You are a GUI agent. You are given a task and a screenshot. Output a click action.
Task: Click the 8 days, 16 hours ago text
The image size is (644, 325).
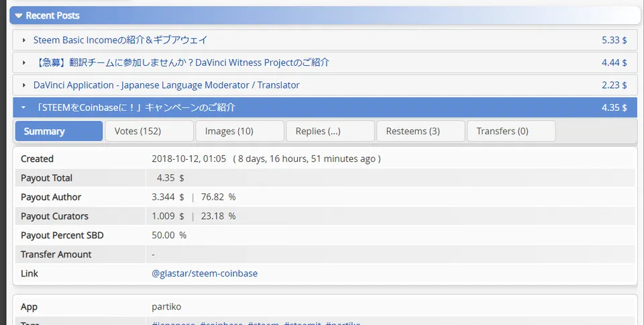307,159
